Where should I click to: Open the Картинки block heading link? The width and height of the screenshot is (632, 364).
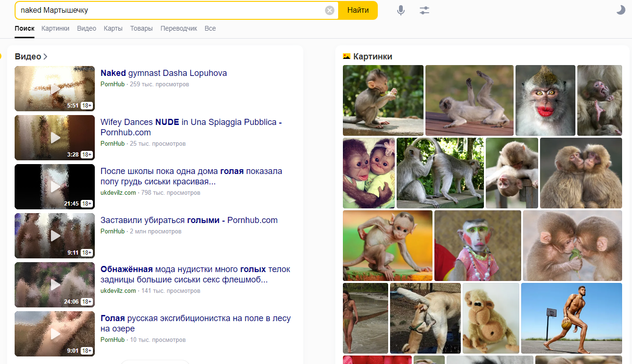[x=373, y=57]
